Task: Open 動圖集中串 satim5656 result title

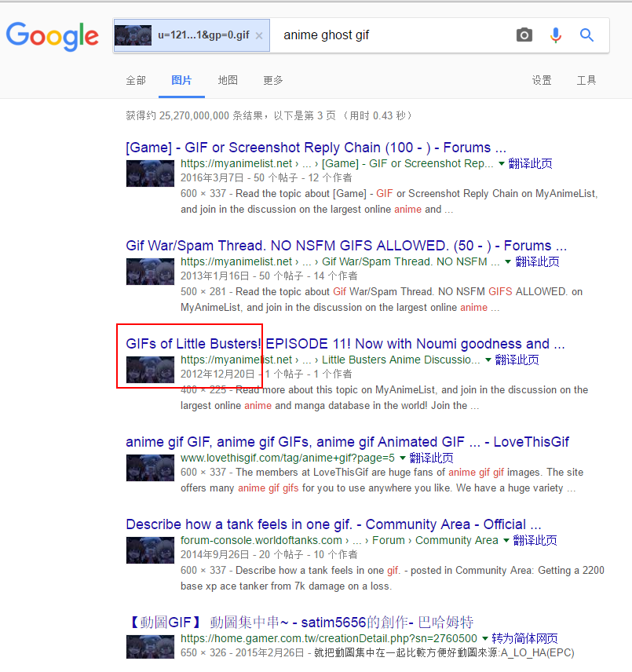Action: coord(300,622)
